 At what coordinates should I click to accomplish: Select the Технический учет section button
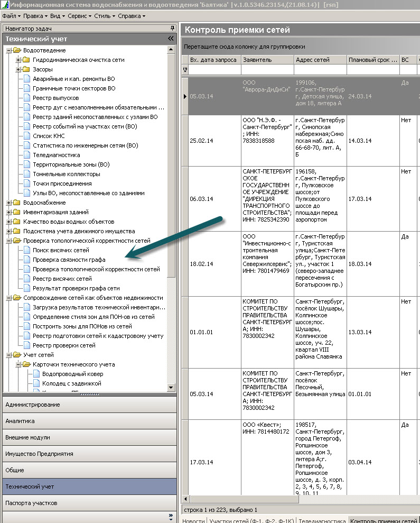[89, 487]
